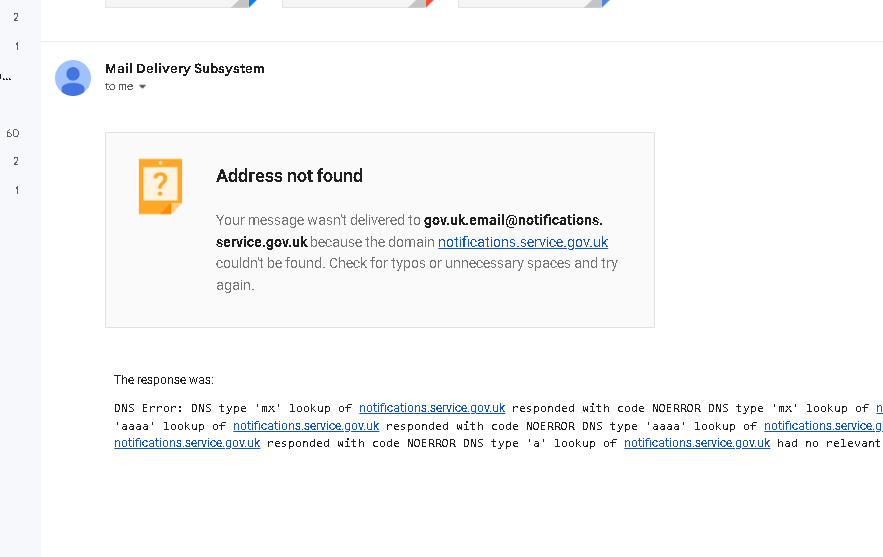The height and width of the screenshot is (557, 883).
Task: Open the leftmost attachment thumbnail
Action: tap(181, 3)
